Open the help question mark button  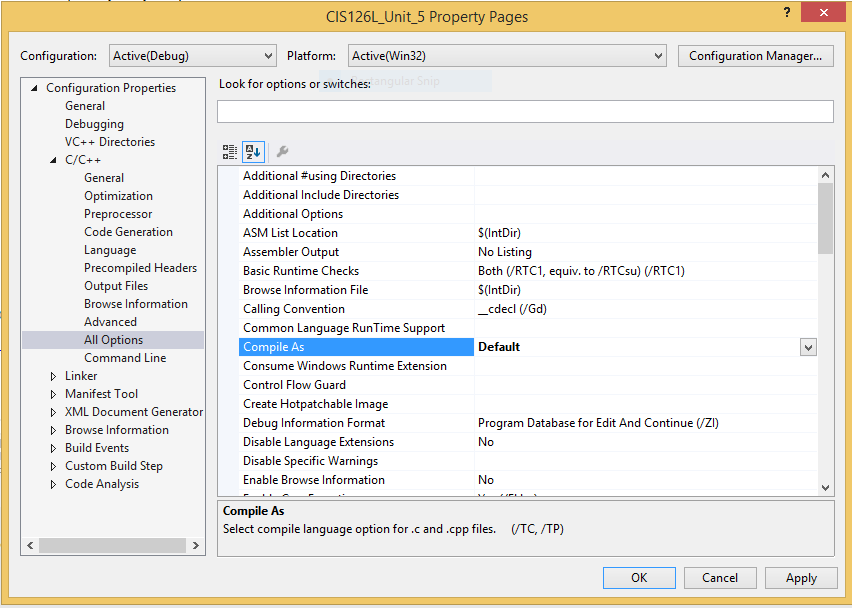click(x=787, y=12)
